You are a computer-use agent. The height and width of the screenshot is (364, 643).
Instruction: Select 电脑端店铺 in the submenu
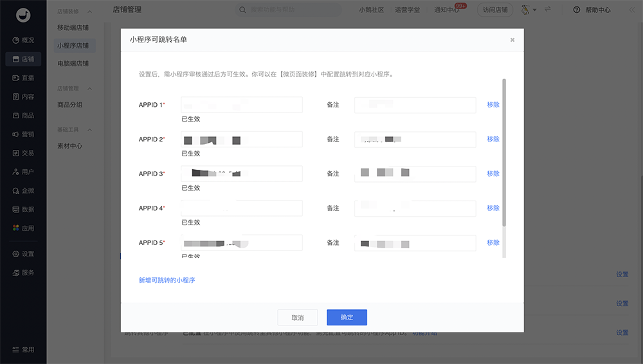pyautogui.click(x=73, y=64)
